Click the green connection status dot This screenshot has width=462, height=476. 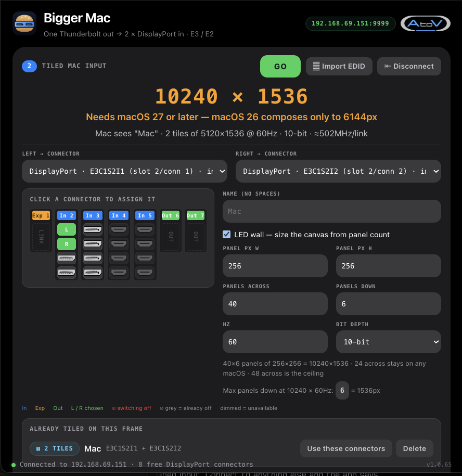pos(14,465)
